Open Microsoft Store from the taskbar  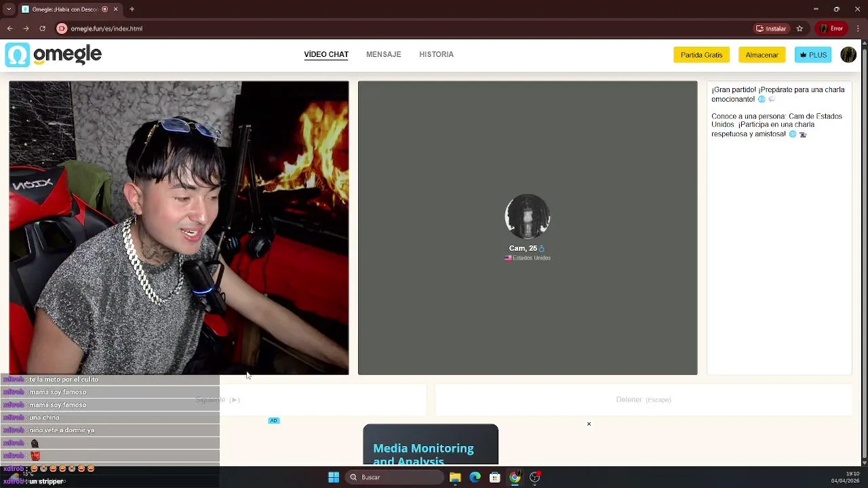point(495,477)
